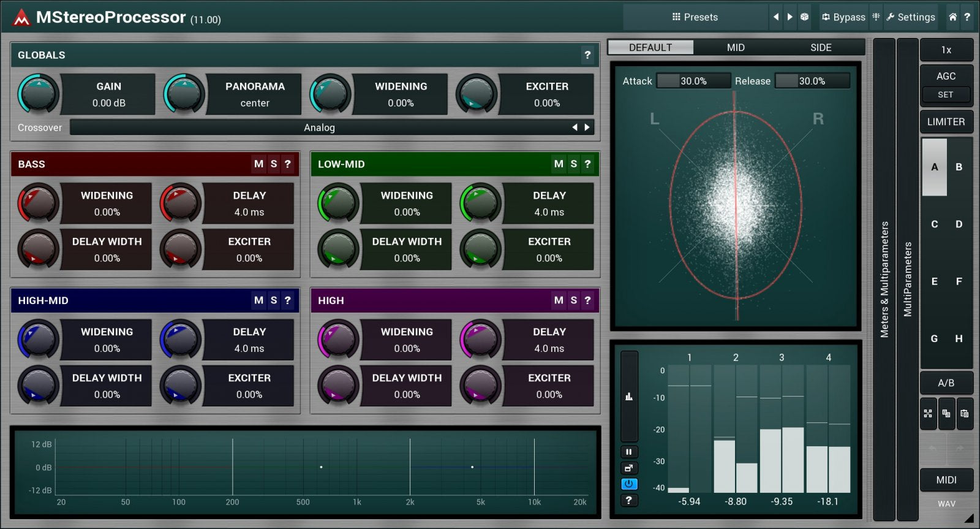This screenshot has width=980, height=529.
Task: Expand the MultiParameters panel
Action: click(907, 279)
